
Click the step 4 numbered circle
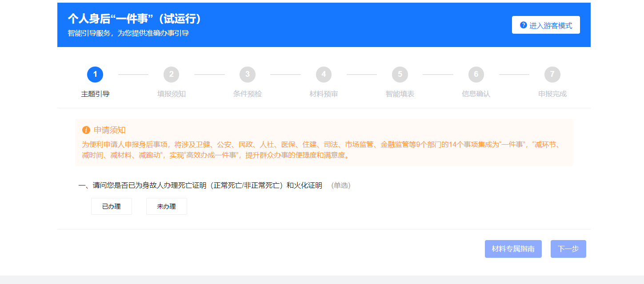324,75
